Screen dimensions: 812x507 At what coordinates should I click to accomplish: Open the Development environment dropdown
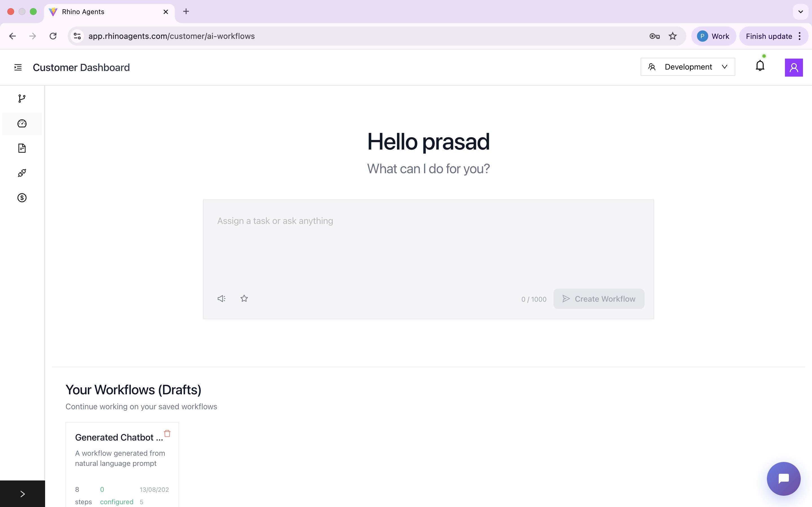click(x=687, y=66)
